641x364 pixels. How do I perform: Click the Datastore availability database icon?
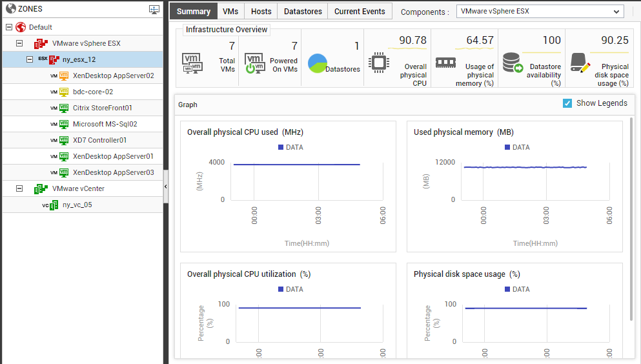click(513, 63)
